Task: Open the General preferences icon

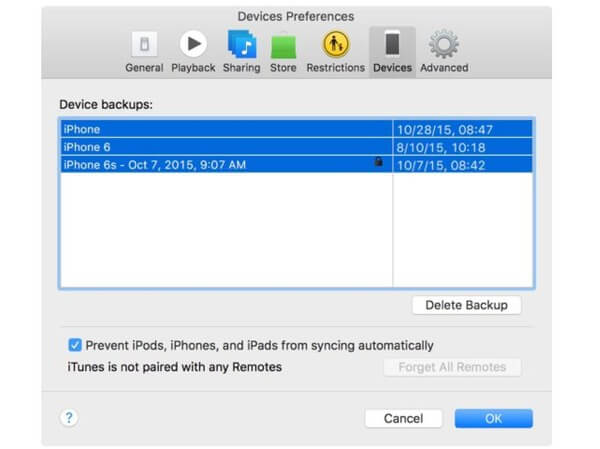Action: coord(144,44)
